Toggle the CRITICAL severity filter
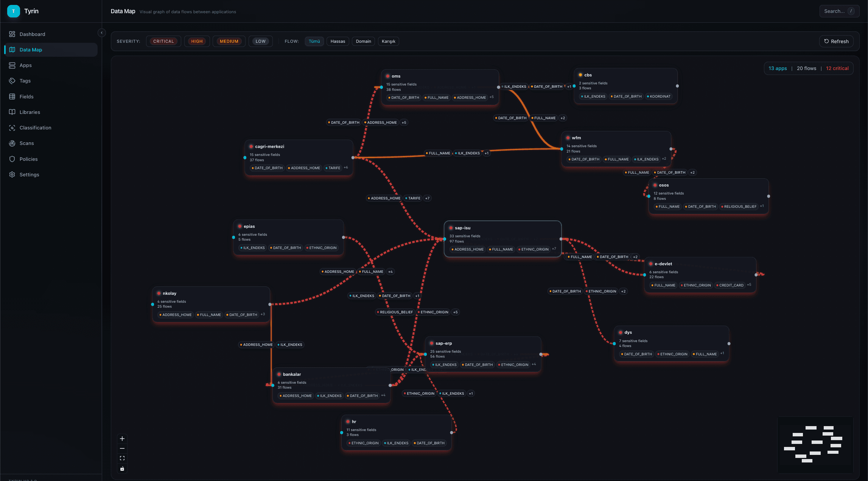Image resolution: width=868 pixels, height=481 pixels. point(163,41)
